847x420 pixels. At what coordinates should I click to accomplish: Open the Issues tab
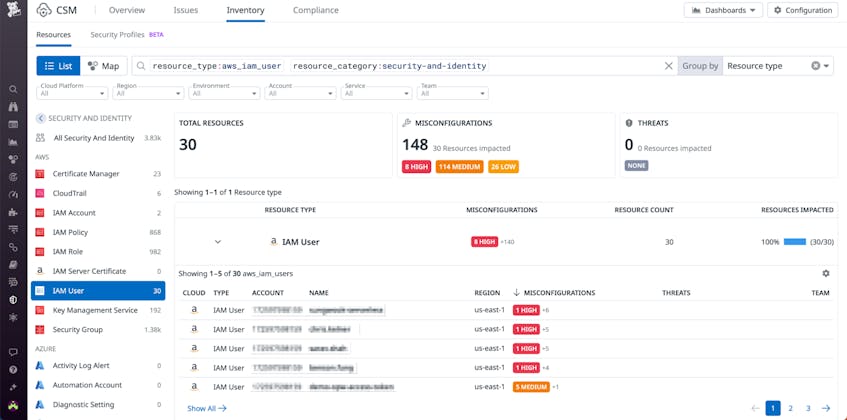186,10
